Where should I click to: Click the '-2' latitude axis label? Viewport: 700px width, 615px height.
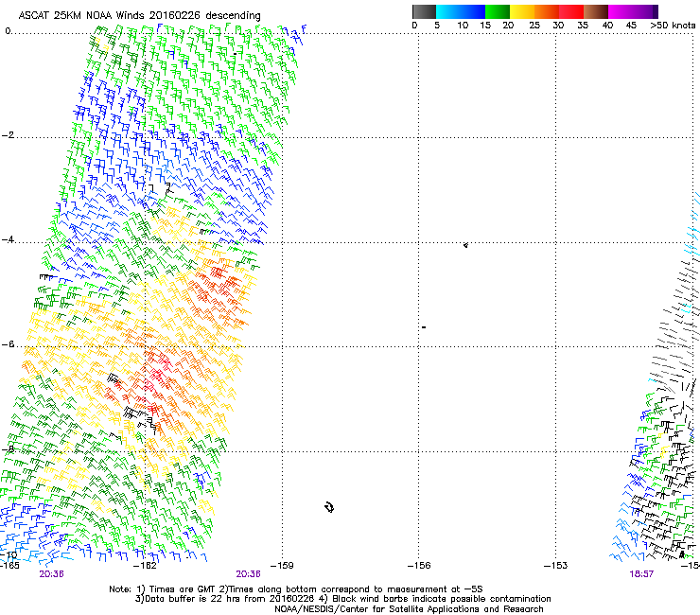tap(8, 135)
